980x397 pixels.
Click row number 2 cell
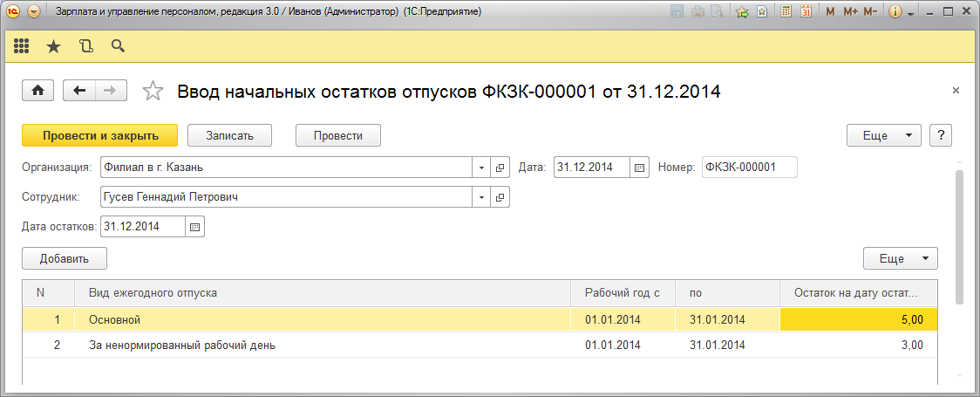[48, 346]
